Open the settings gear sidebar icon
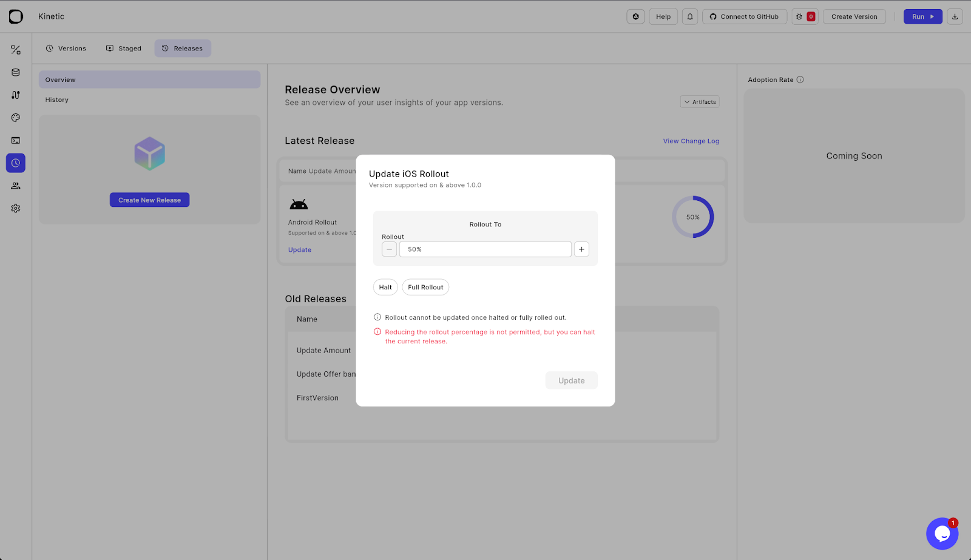971x560 pixels. point(16,208)
